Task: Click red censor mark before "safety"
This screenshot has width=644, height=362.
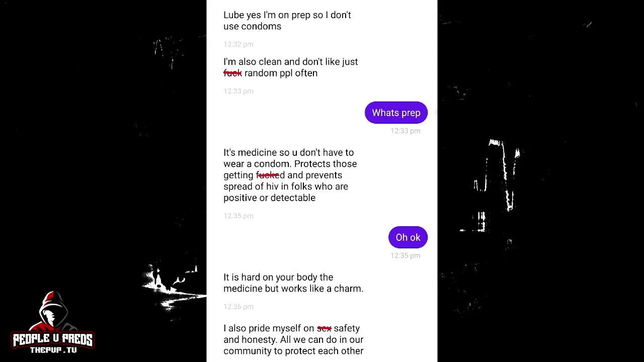Action: click(x=324, y=328)
